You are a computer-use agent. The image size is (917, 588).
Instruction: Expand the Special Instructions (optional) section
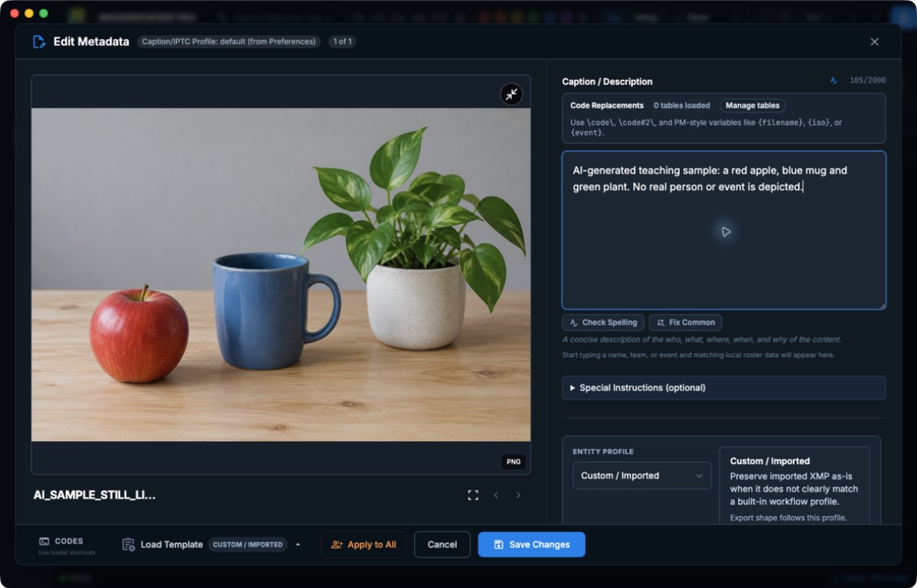pos(723,388)
